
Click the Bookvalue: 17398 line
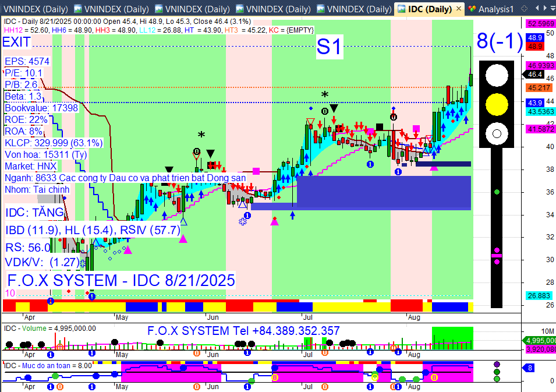point(41,108)
